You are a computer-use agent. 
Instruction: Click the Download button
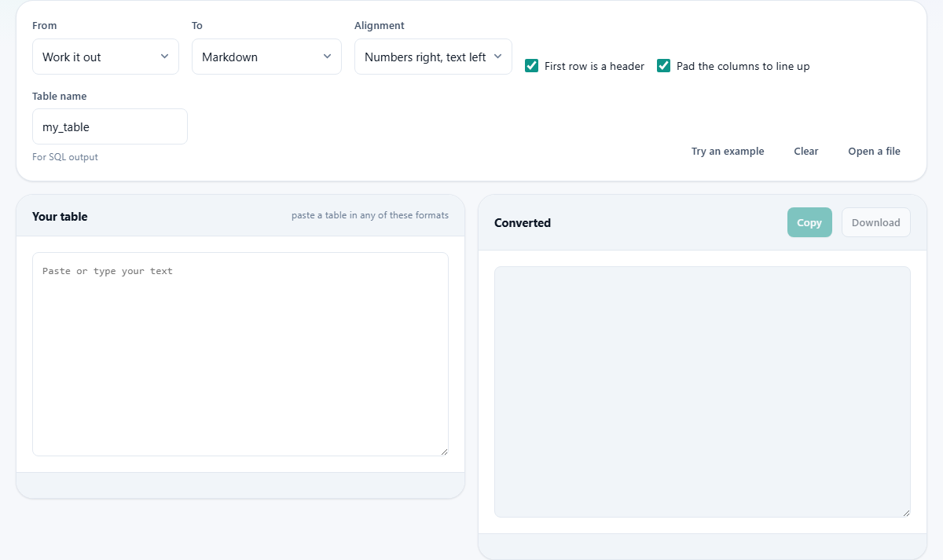pos(876,222)
